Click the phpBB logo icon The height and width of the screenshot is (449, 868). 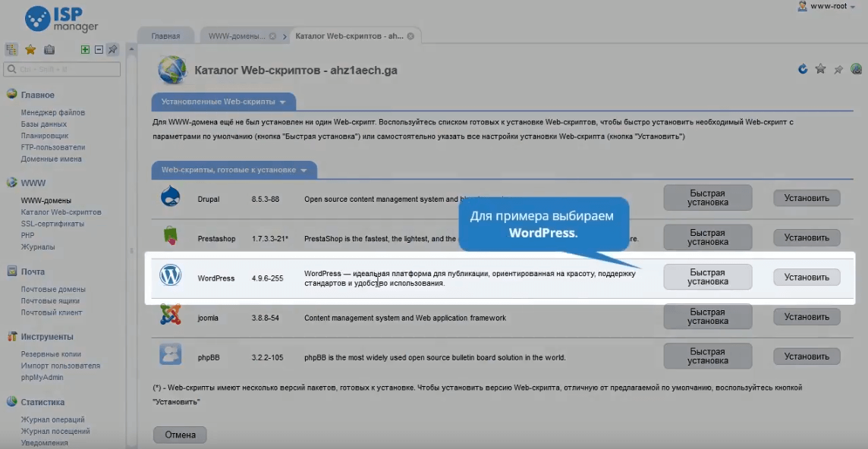pyautogui.click(x=171, y=353)
